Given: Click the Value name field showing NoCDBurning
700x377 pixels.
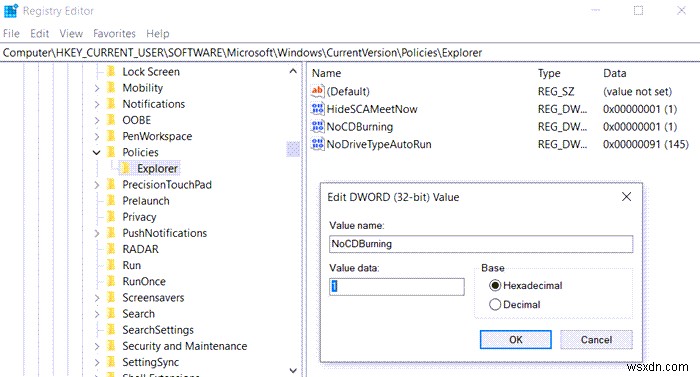Looking at the screenshot, I should [x=481, y=244].
